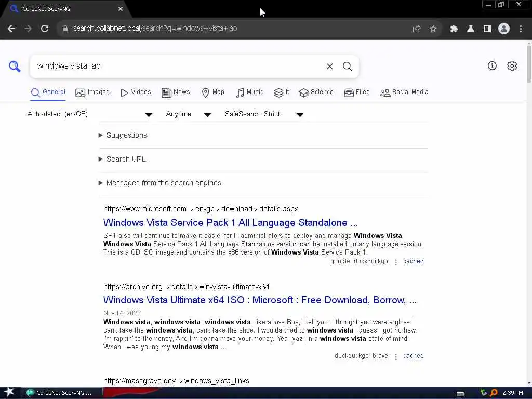This screenshot has height=399, width=532.
Task: Click the tray magnifier search icon
Action: [494, 393]
